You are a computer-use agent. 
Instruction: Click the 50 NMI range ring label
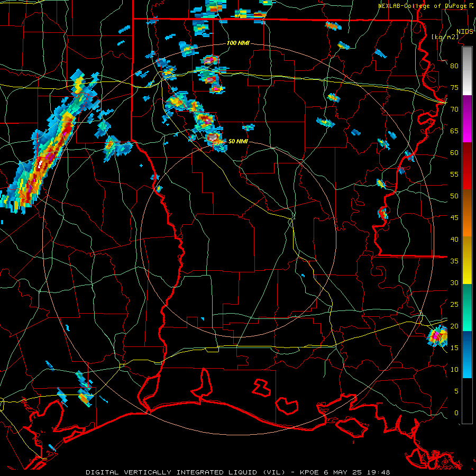238,141
